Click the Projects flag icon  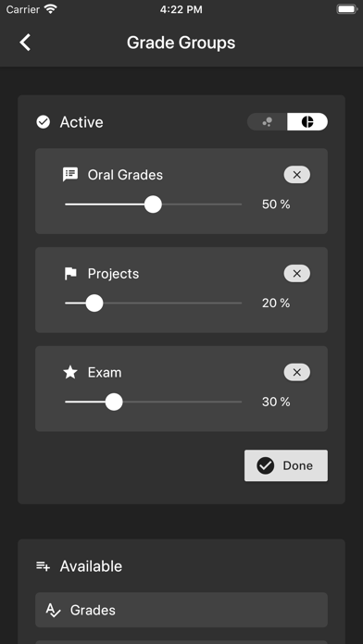click(70, 274)
